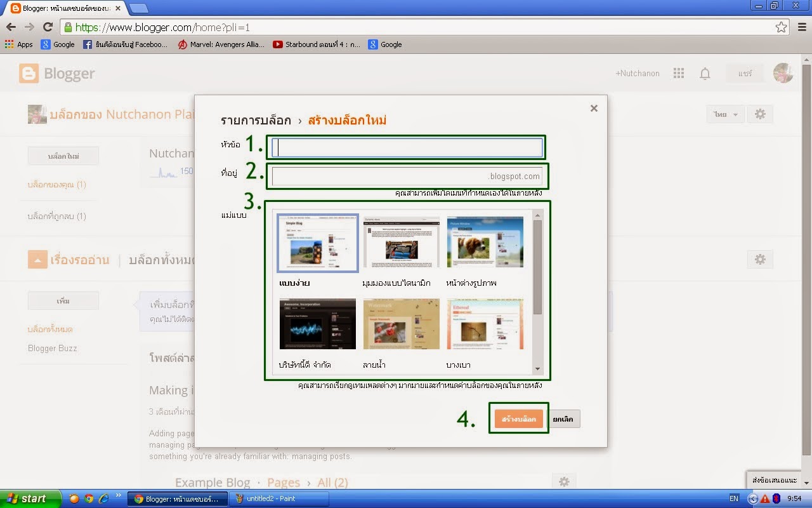
Task: Open the notifications bell icon
Action: point(705,74)
